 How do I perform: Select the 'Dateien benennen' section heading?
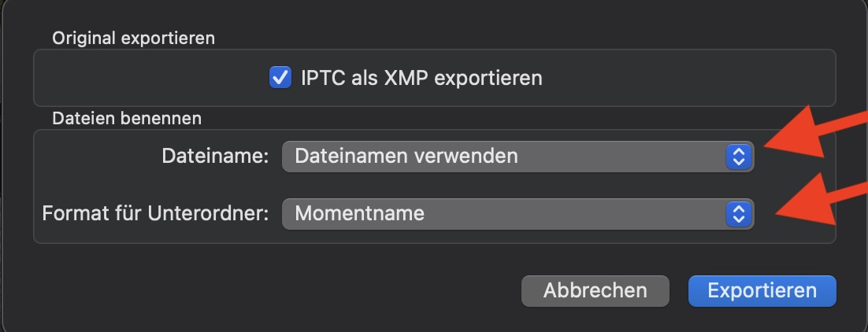(x=127, y=119)
